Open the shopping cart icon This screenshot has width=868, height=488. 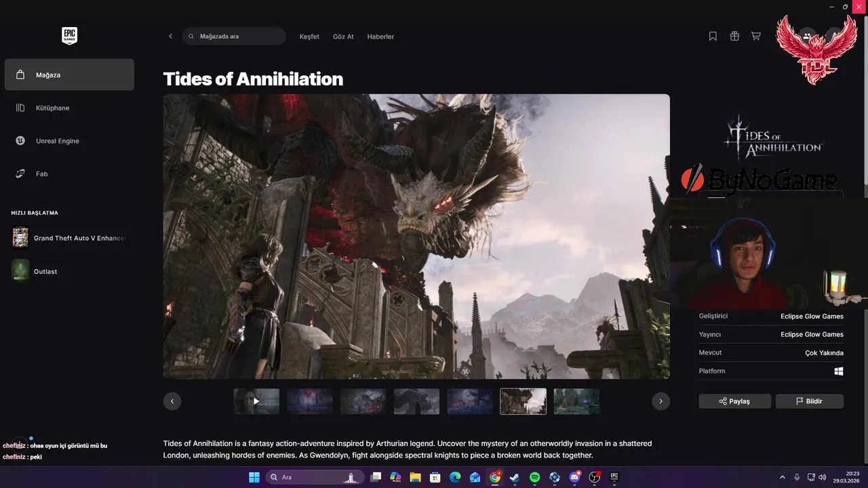(755, 37)
